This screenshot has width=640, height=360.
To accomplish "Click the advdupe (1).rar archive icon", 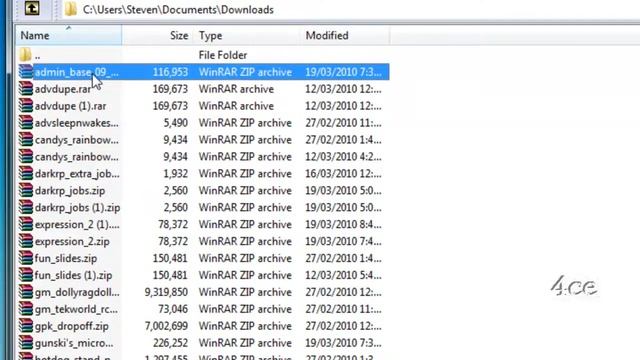I will pyautogui.click(x=26, y=106).
